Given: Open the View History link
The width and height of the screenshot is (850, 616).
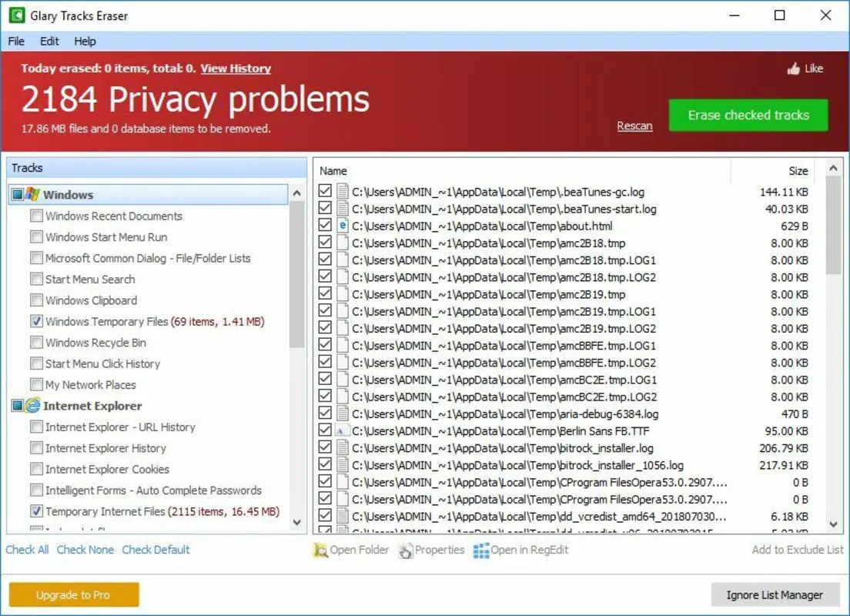Looking at the screenshot, I should 236,69.
